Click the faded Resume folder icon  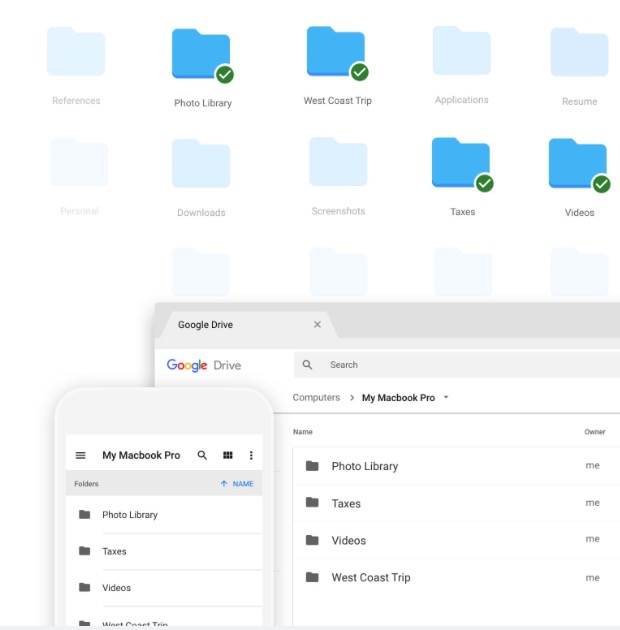pos(579,52)
